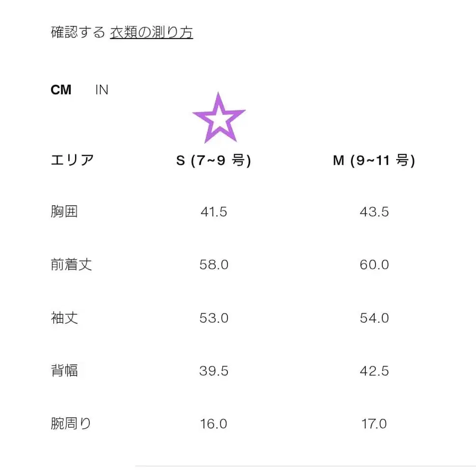The width and height of the screenshot is (476, 476).
Task: Click the 53.0 sleeve length for S
Action: coord(214,318)
